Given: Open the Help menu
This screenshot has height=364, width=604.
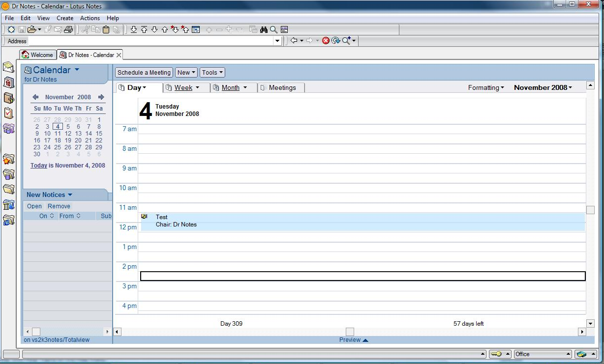Looking at the screenshot, I should coord(113,18).
